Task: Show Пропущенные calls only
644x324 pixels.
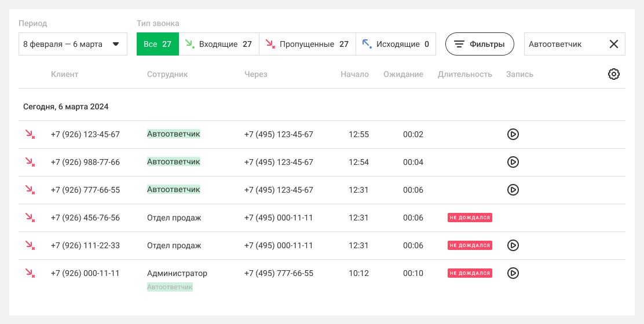Action: pos(307,44)
